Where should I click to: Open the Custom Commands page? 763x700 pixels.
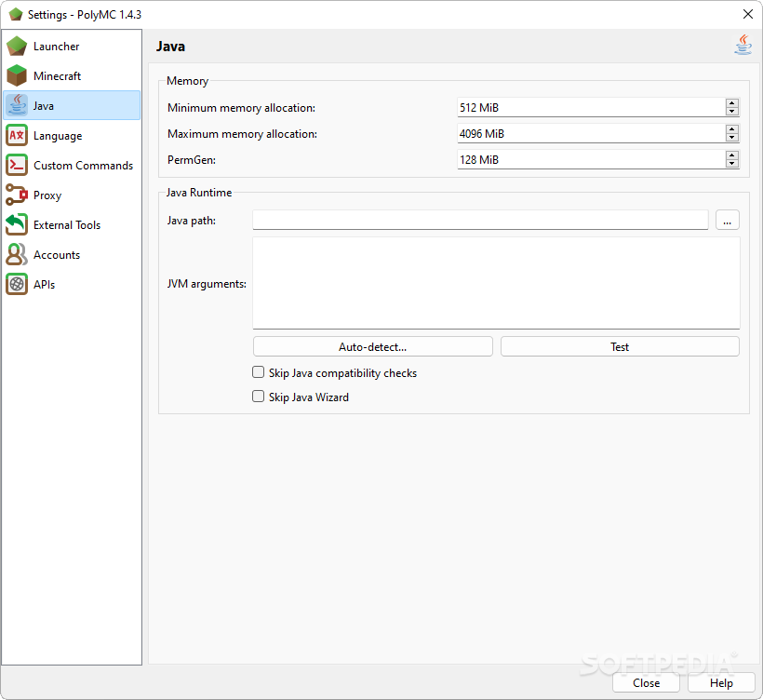(72, 165)
